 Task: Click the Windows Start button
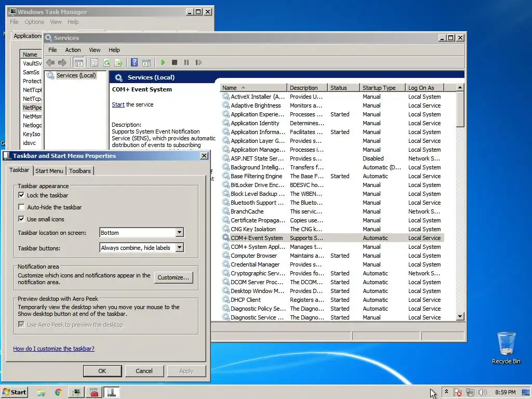click(x=14, y=393)
